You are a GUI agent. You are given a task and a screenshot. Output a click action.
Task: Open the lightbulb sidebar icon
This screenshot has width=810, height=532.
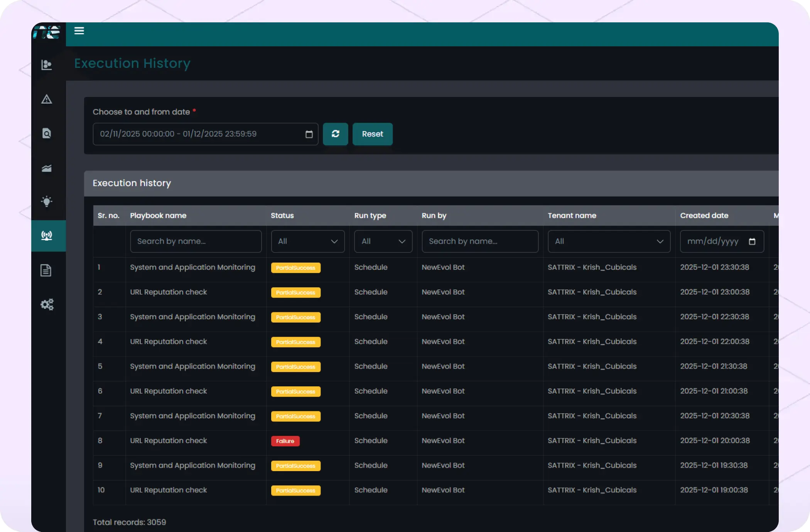[x=47, y=201]
